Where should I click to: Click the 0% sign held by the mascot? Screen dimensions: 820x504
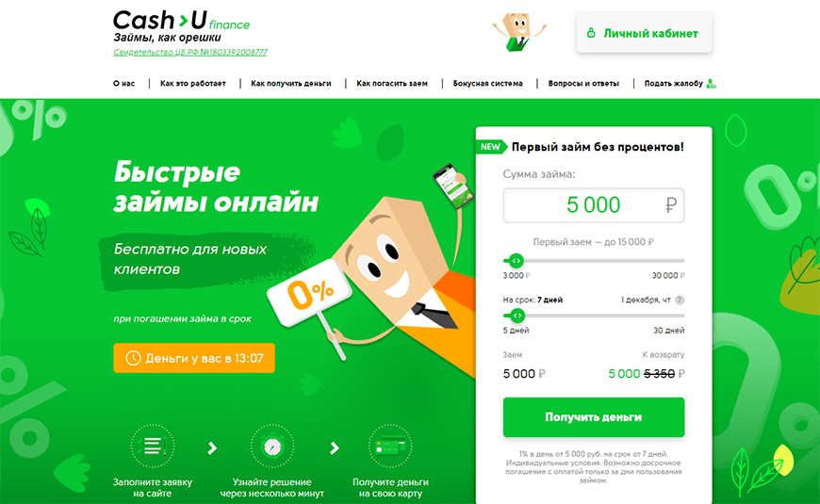point(309,293)
